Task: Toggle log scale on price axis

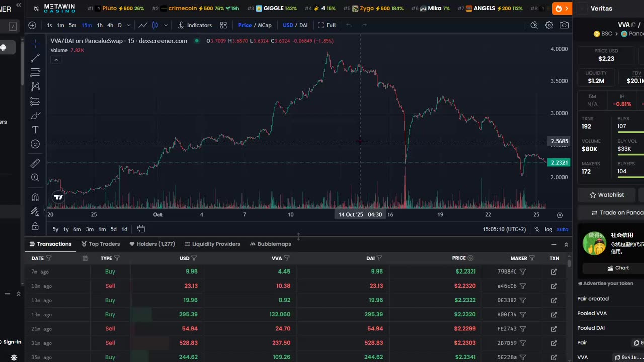Action: 548,229
